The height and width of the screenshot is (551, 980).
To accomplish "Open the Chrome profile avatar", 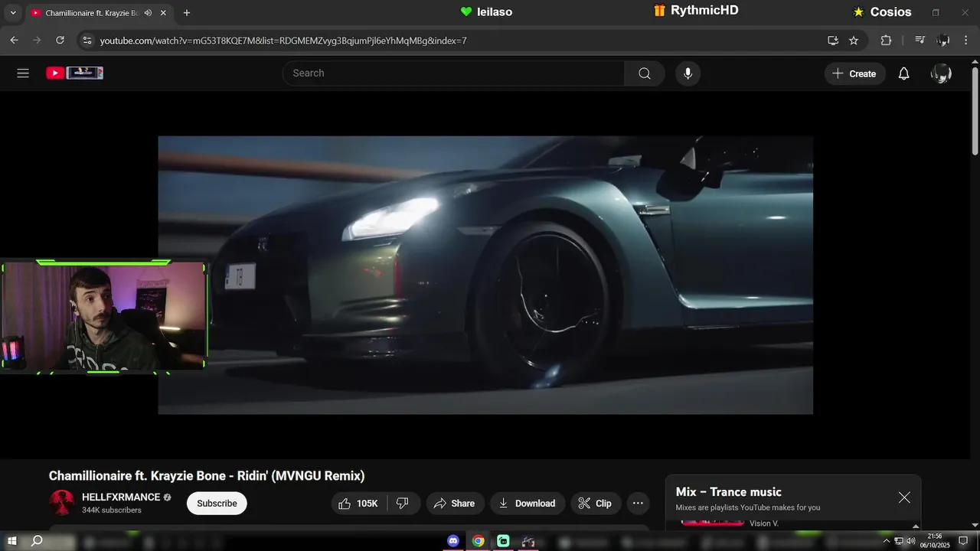I will 943,40.
